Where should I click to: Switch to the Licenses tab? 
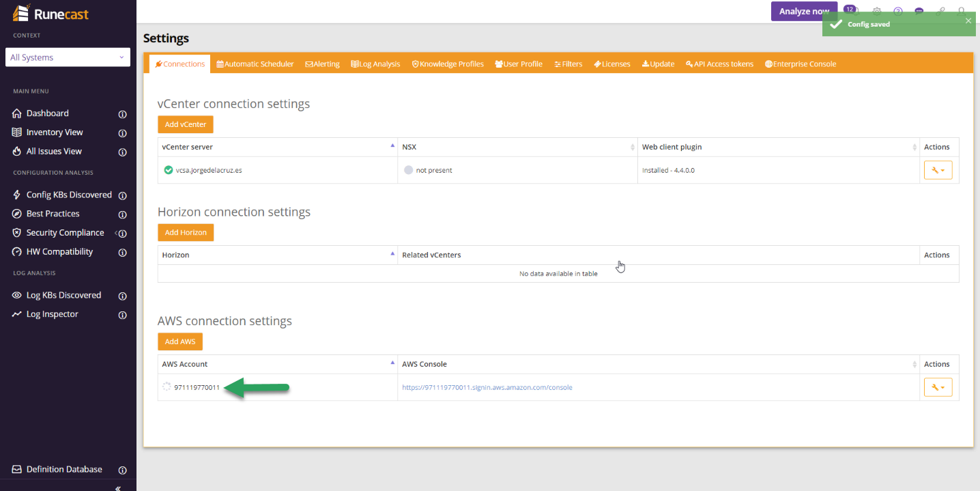pyautogui.click(x=612, y=64)
